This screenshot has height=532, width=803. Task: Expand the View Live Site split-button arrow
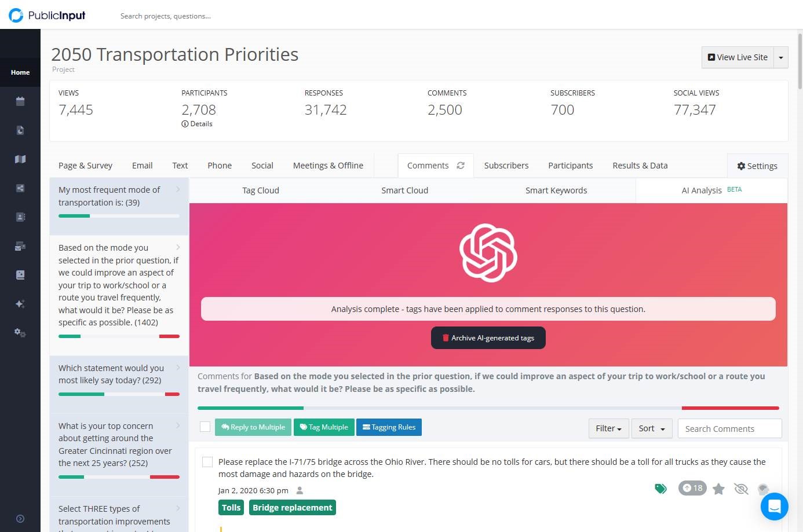(781, 57)
